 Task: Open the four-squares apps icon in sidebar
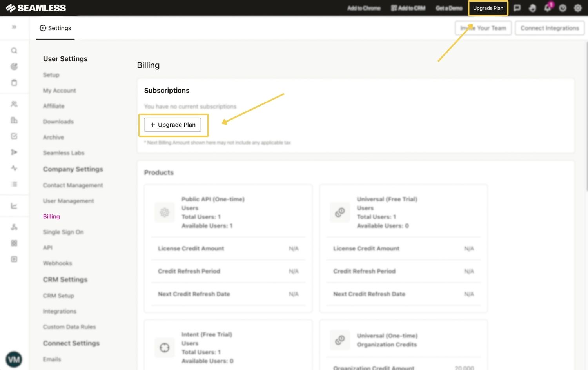14,243
